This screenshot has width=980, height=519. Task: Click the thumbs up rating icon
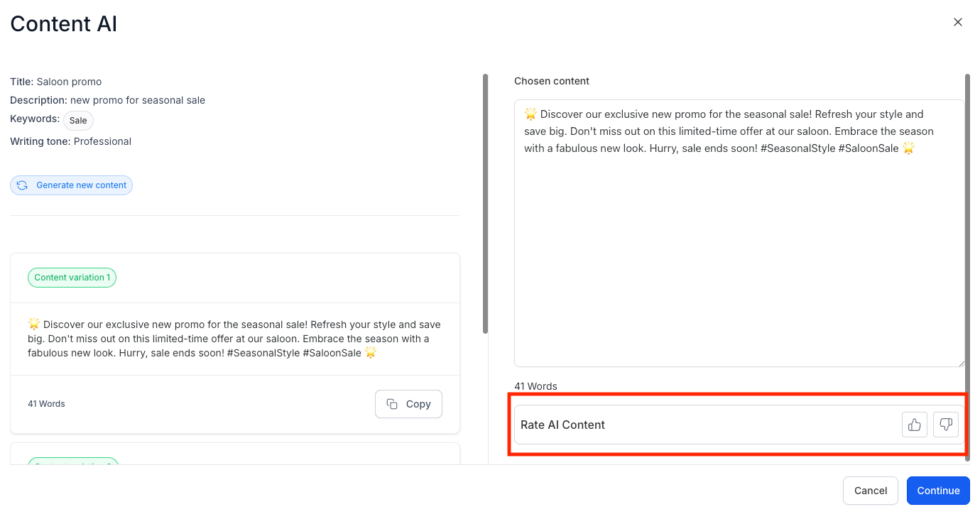pyautogui.click(x=914, y=425)
